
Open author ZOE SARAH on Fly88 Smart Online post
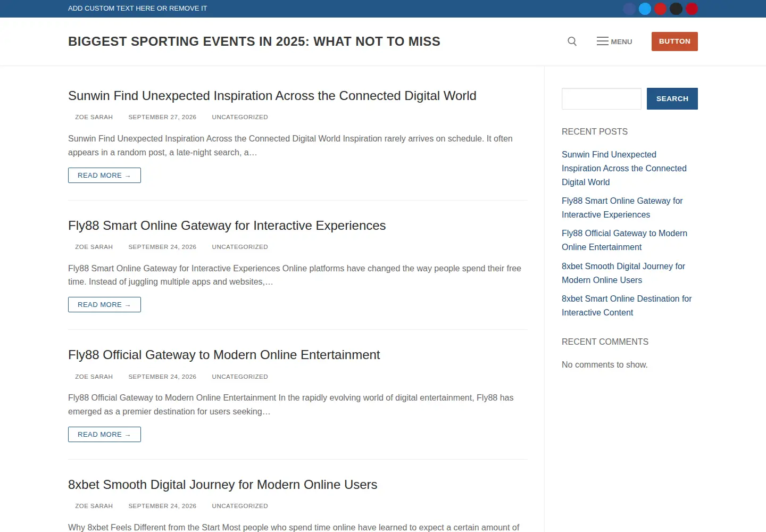pyautogui.click(x=94, y=247)
